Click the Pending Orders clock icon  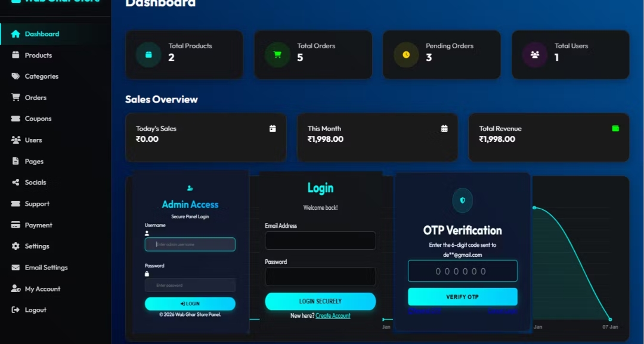[x=406, y=55]
